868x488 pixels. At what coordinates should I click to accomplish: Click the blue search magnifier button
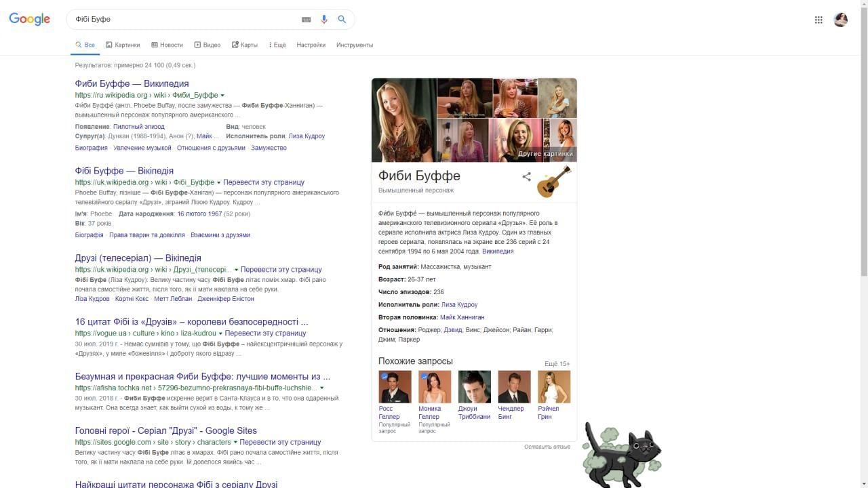pos(342,20)
